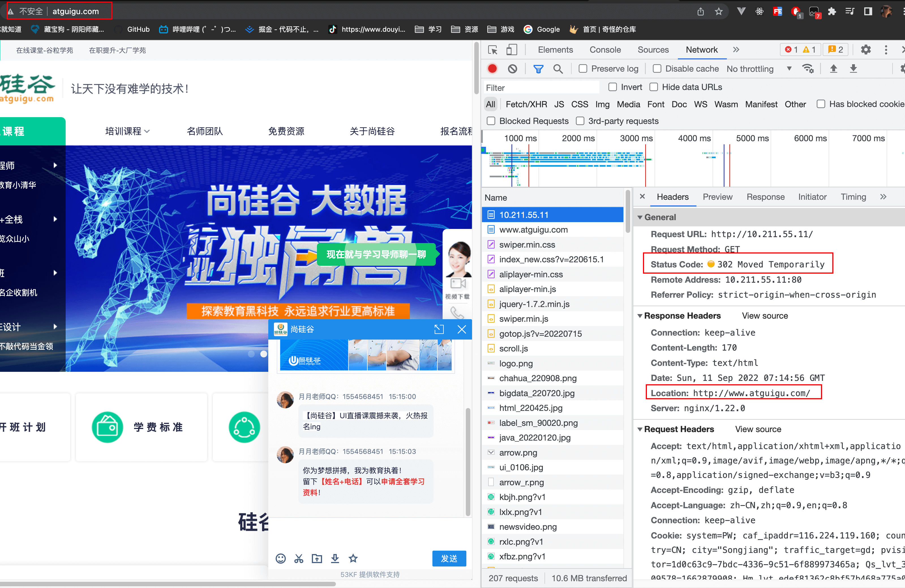
Task: Open DevTools settings gear
Action: click(865, 50)
